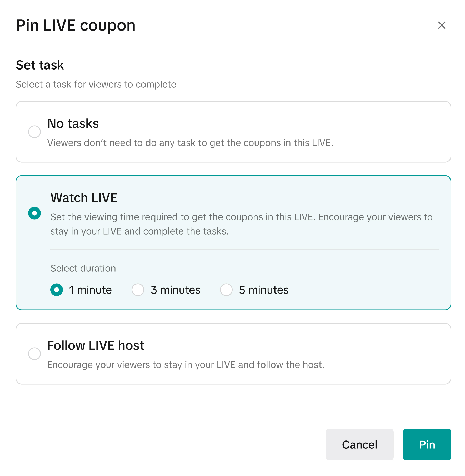This screenshot has height=476, width=465.
Task: Select the No tasks radio button
Action: (34, 132)
